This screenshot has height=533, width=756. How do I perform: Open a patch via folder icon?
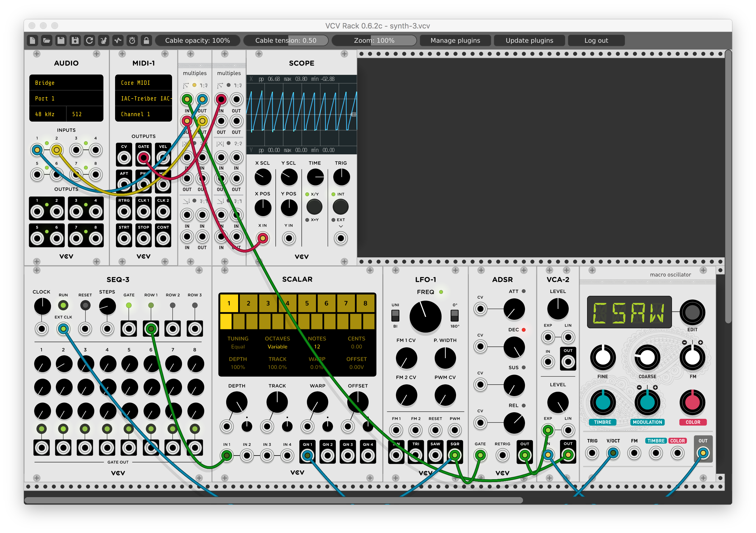[x=46, y=40]
